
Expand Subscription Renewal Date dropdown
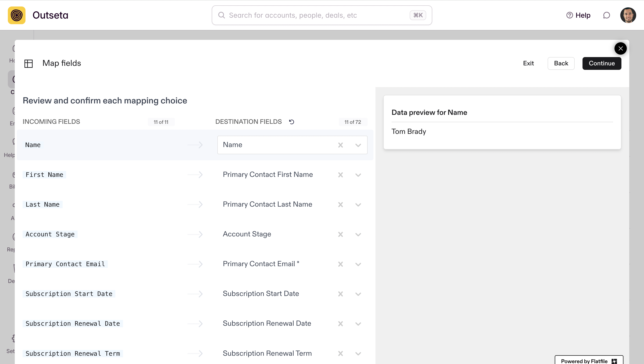coord(358,324)
